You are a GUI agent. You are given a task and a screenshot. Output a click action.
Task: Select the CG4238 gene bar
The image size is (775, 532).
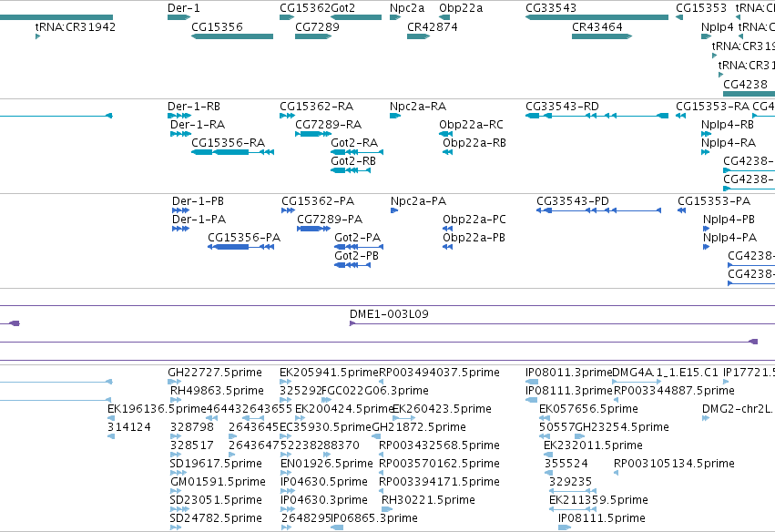(x=749, y=94)
